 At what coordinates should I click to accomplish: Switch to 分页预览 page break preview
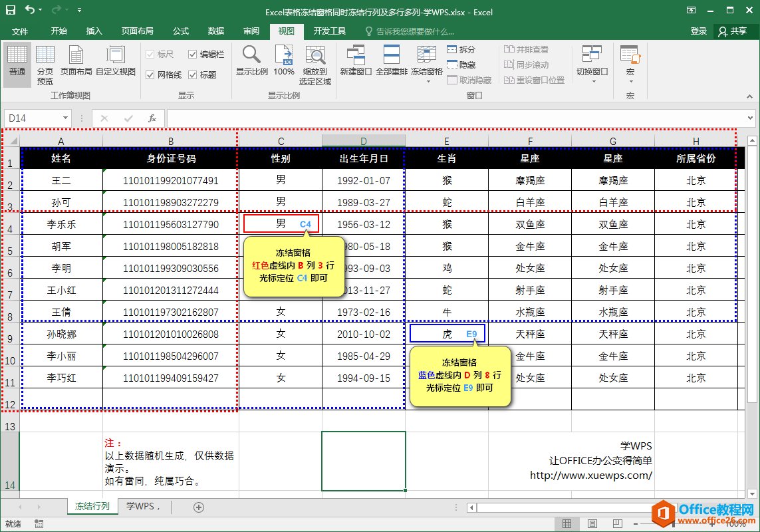(45, 65)
